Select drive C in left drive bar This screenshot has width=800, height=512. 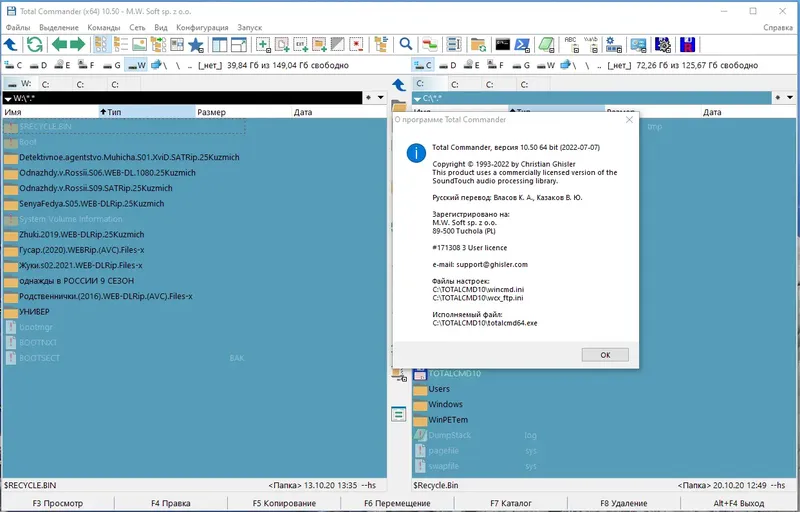click(x=13, y=65)
